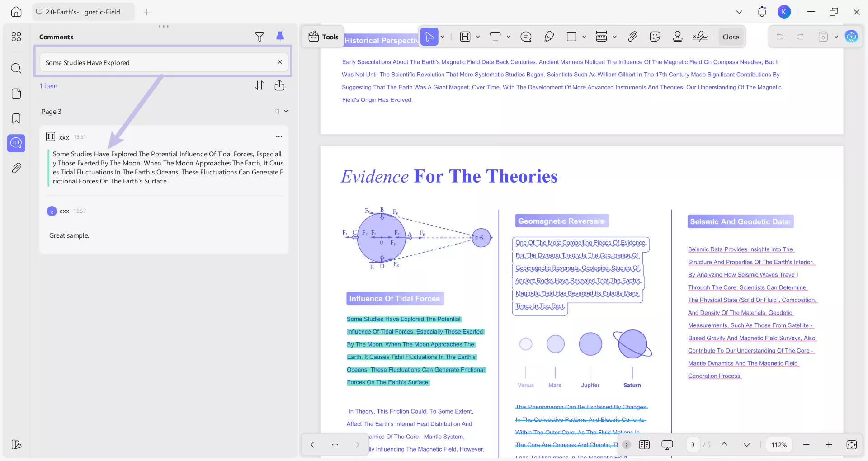Open the shape tool dropdown arrow
The width and height of the screenshot is (868, 461).
pos(584,37)
